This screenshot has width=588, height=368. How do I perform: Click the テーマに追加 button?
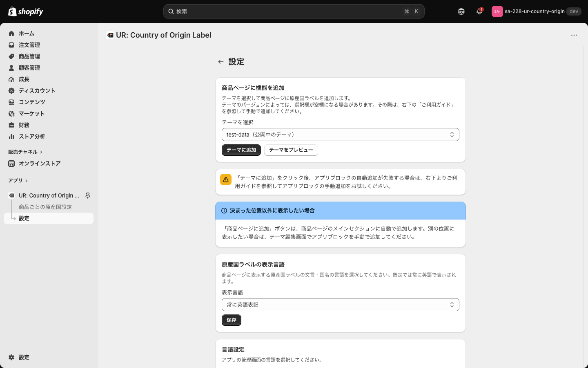(x=241, y=150)
